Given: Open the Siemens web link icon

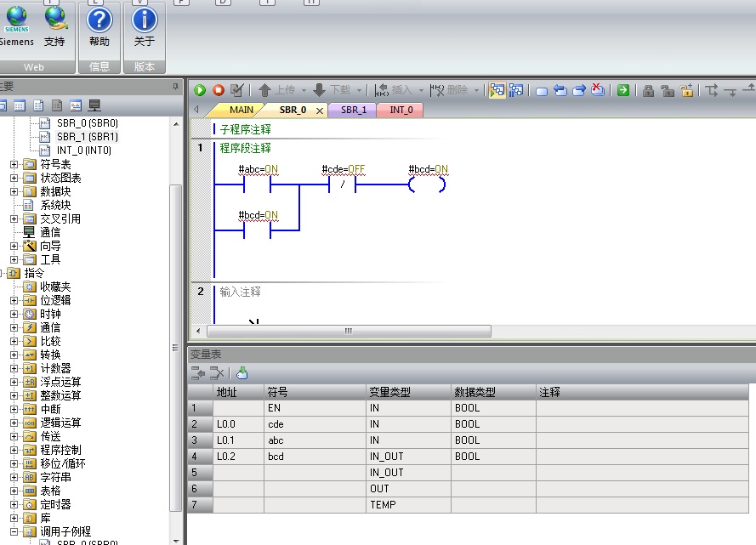Looking at the screenshot, I should [16, 20].
